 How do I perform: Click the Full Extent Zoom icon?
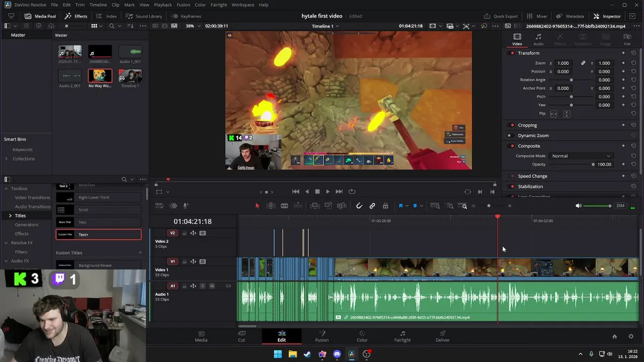(x=435, y=206)
